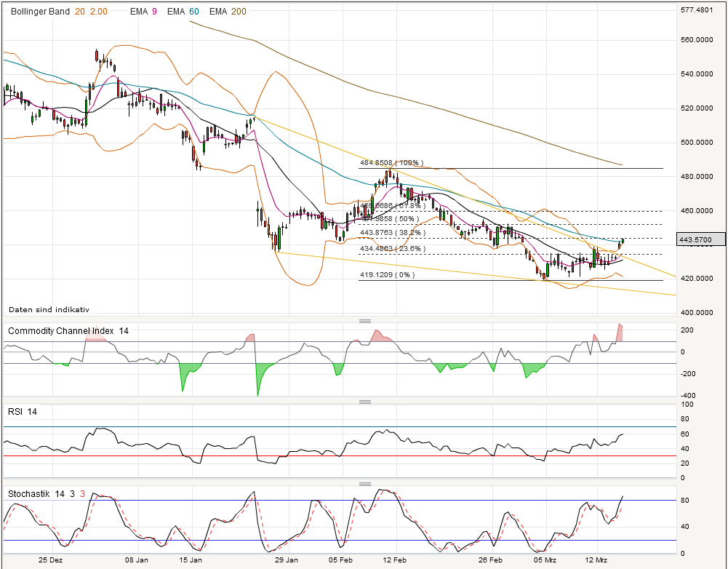Click the Fibonacci label 419.1209 (0%)
728x569 pixels.
[x=387, y=274]
